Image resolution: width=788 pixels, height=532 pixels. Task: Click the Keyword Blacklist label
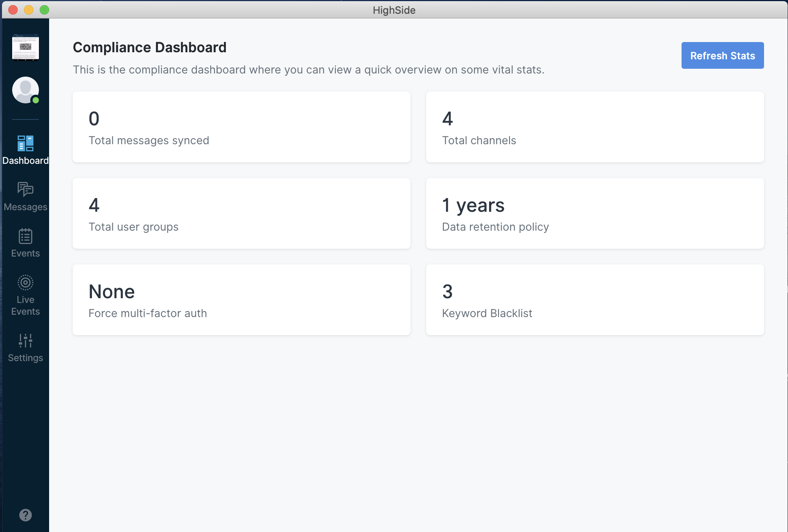pos(487,313)
